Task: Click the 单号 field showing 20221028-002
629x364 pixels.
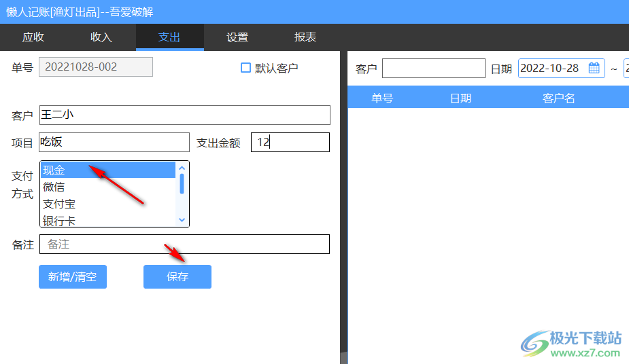Action: (x=96, y=67)
